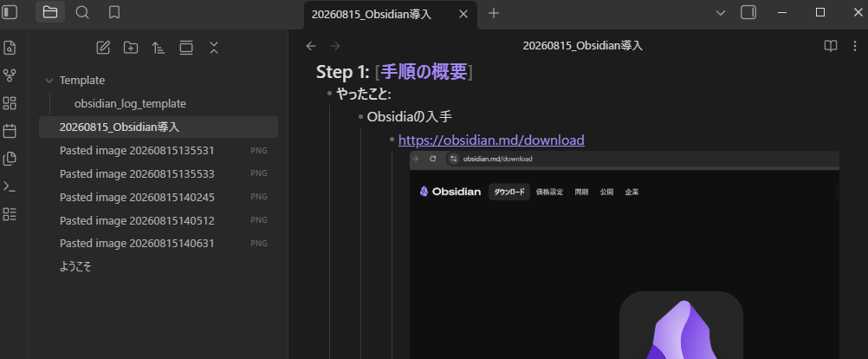
Task: Create a new note
Action: click(103, 48)
